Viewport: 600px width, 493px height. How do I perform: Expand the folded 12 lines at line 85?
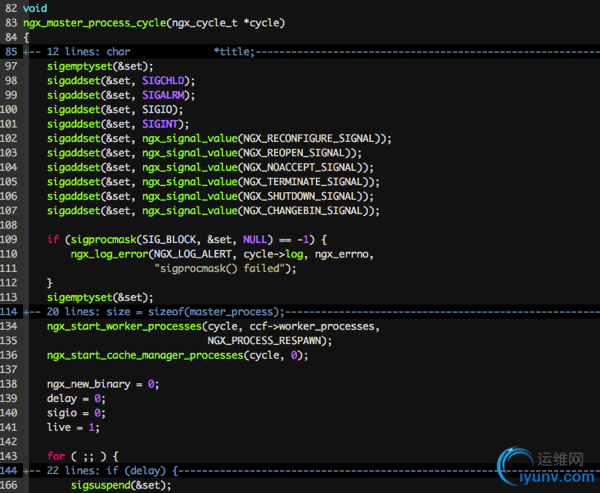pyautogui.click(x=311, y=52)
